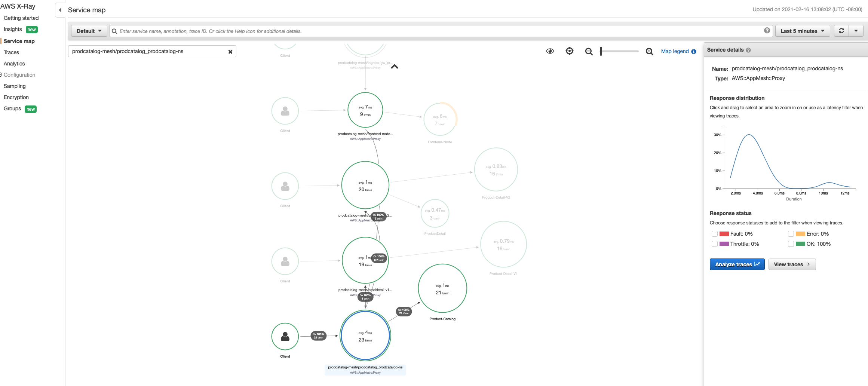Open the Last 5 minutes time range
868x386 pixels.
pos(803,31)
